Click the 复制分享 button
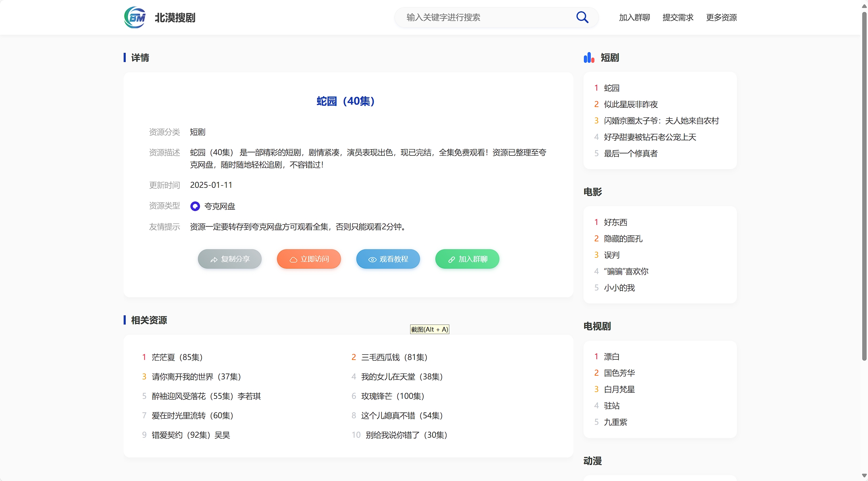This screenshot has width=868, height=481. tap(230, 259)
